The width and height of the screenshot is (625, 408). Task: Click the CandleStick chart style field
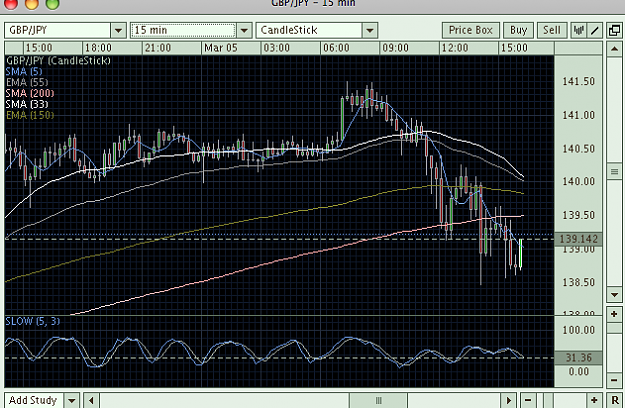coord(309,30)
